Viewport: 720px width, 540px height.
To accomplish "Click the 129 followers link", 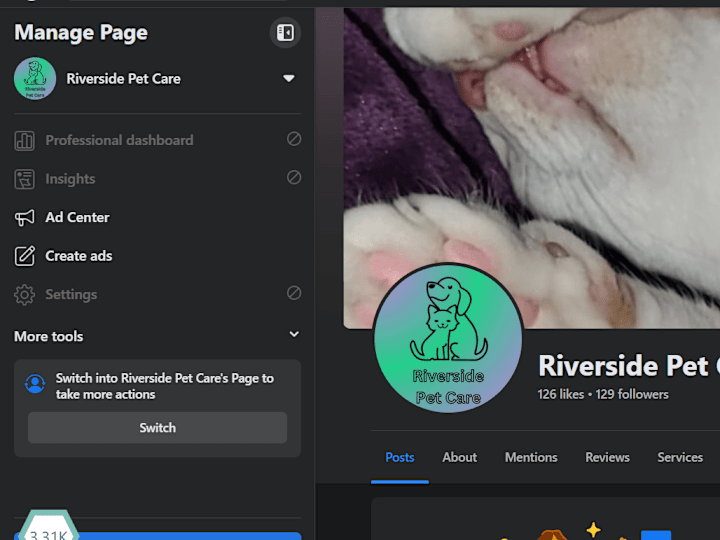I will pos(632,394).
